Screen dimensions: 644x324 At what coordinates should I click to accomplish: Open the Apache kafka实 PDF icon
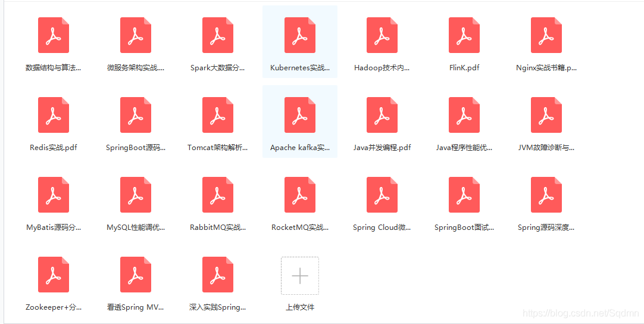tap(300, 115)
